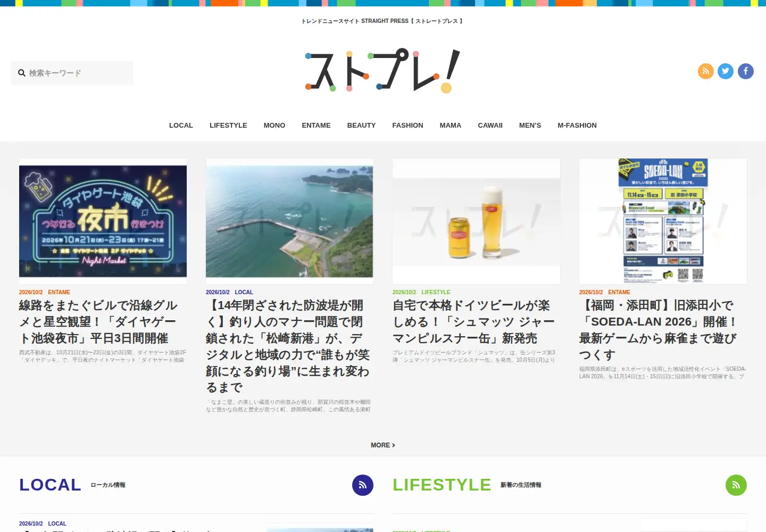This screenshot has width=766, height=532.
Task: Open the SOEDA-LAN 2026 article headline
Action: 659,330
